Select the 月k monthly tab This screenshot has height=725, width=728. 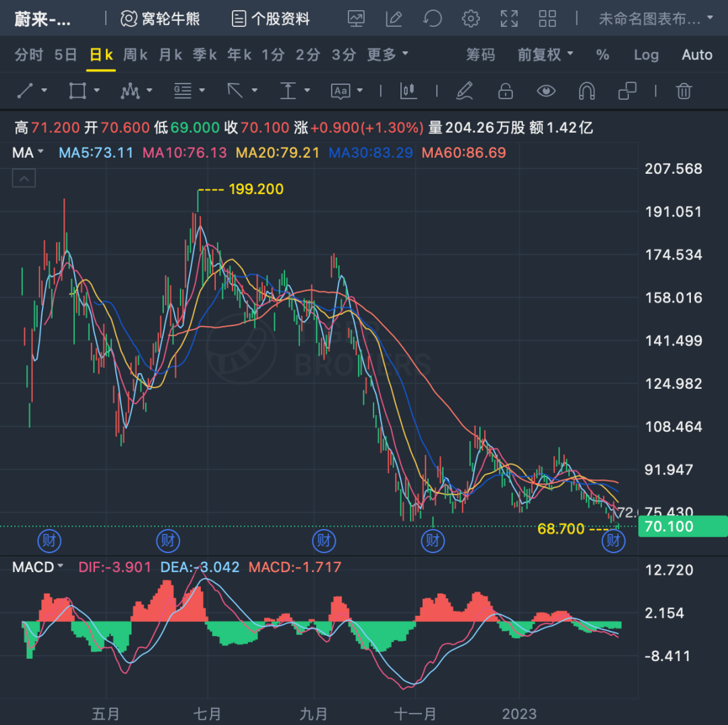[x=171, y=55]
